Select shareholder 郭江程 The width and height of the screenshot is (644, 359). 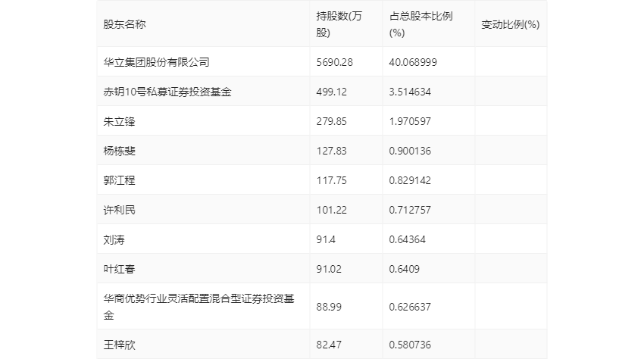click(x=119, y=180)
